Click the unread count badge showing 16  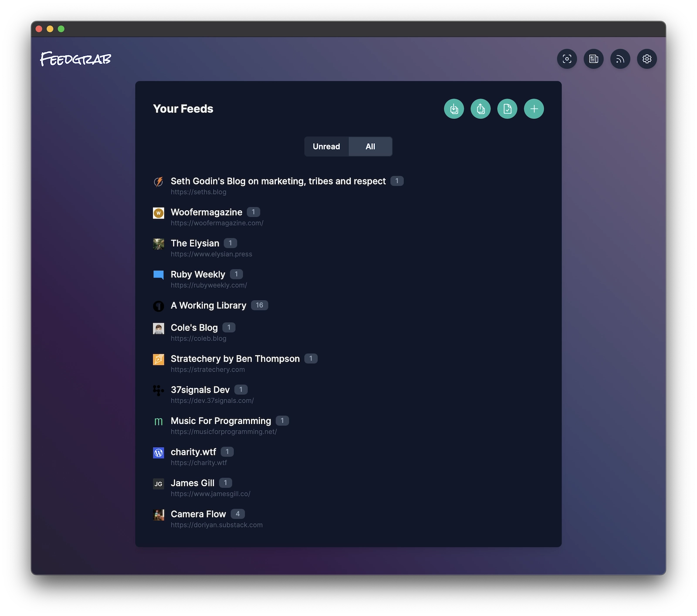tap(260, 305)
